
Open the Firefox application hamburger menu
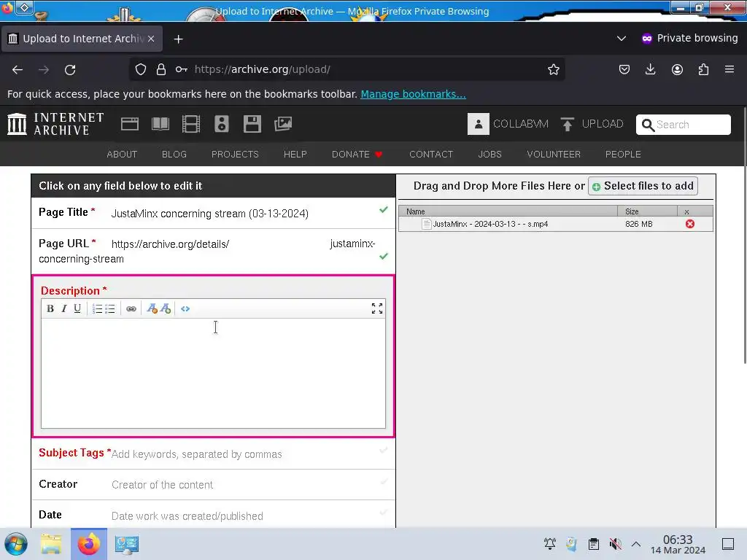[x=729, y=69]
